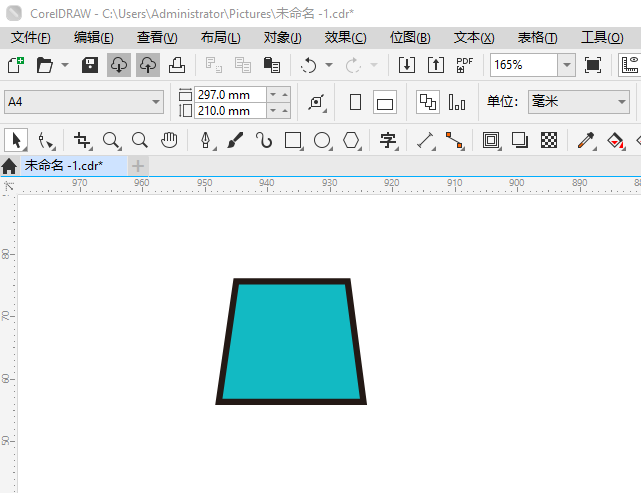Select the Eyedropper tool
This screenshot has height=493, width=641.
(x=586, y=141)
